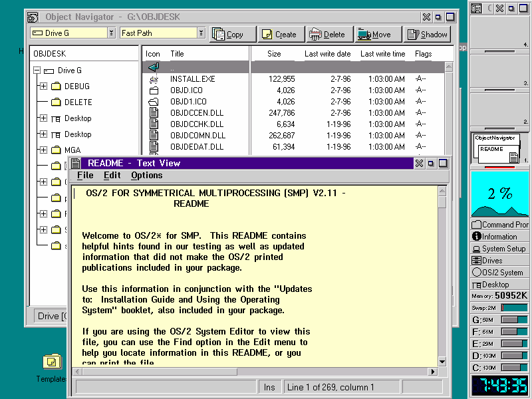Screen dimensions: 532x399
Task: Open the System Setup icon in Control Center
Action: pos(476,249)
